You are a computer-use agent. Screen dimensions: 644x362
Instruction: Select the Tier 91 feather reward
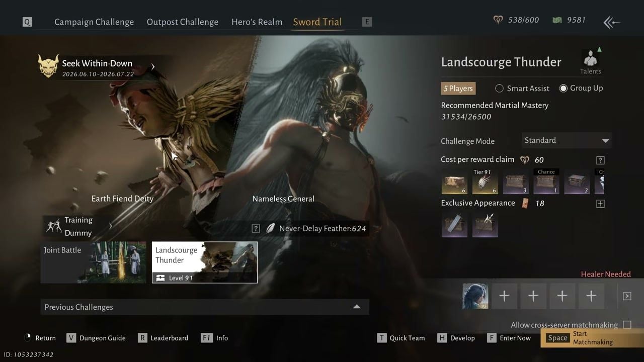(x=485, y=182)
